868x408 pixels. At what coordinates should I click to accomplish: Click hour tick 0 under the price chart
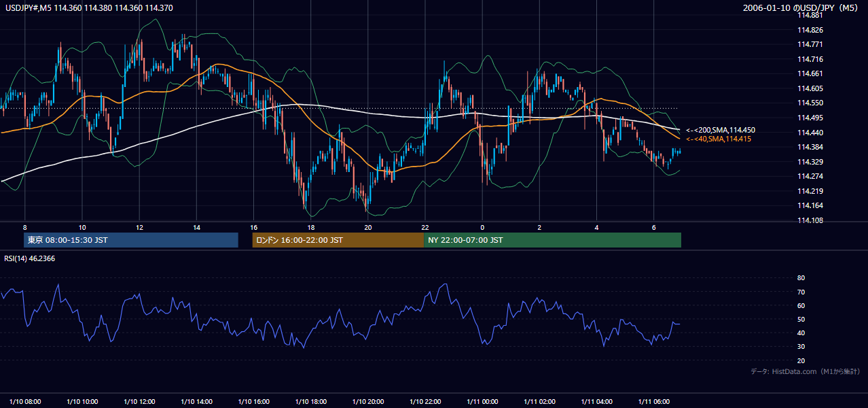point(482,227)
